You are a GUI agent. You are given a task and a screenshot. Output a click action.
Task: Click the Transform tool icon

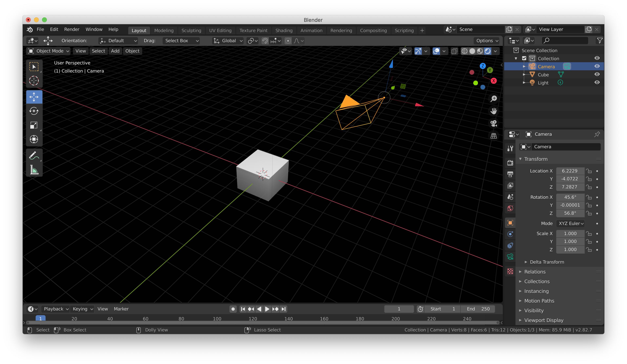point(34,139)
